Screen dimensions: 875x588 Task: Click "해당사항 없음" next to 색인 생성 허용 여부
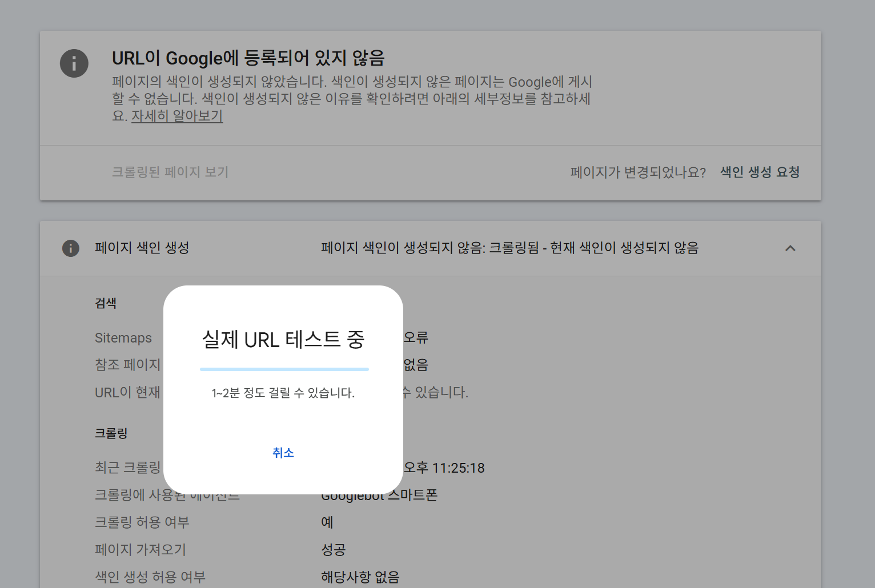pyautogui.click(x=360, y=576)
